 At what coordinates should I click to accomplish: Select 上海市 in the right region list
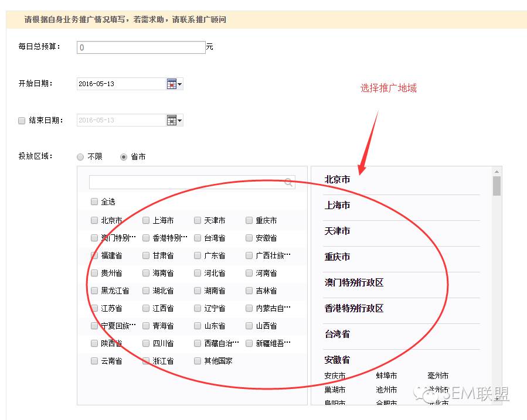(337, 205)
